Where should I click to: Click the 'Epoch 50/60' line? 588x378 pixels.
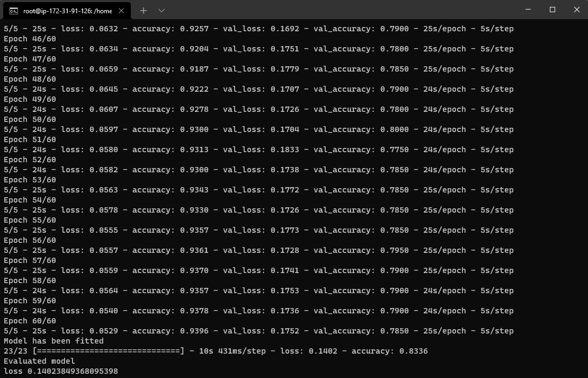tap(30, 119)
